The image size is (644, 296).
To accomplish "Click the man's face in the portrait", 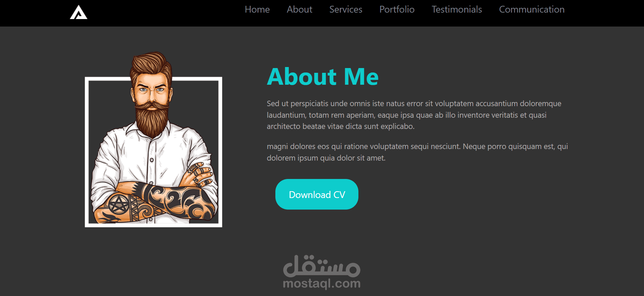I will tap(152, 92).
